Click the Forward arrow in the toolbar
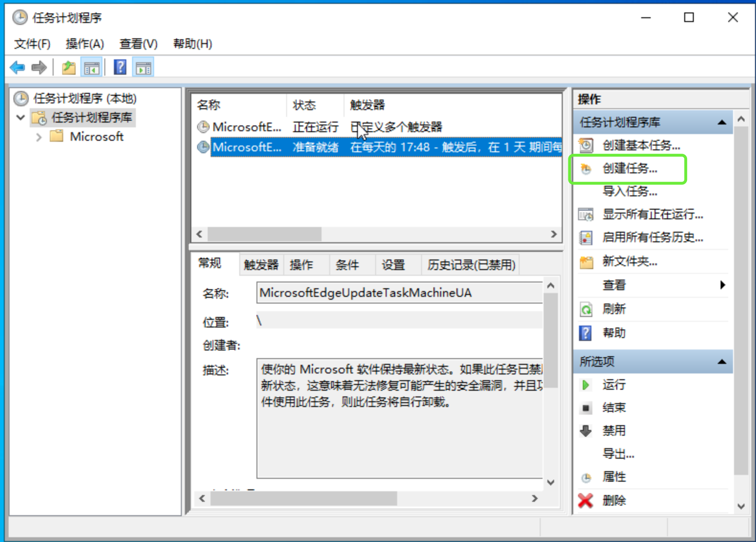Screen dimensions: 756x542 pyautogui.click(x=39, y=68)
